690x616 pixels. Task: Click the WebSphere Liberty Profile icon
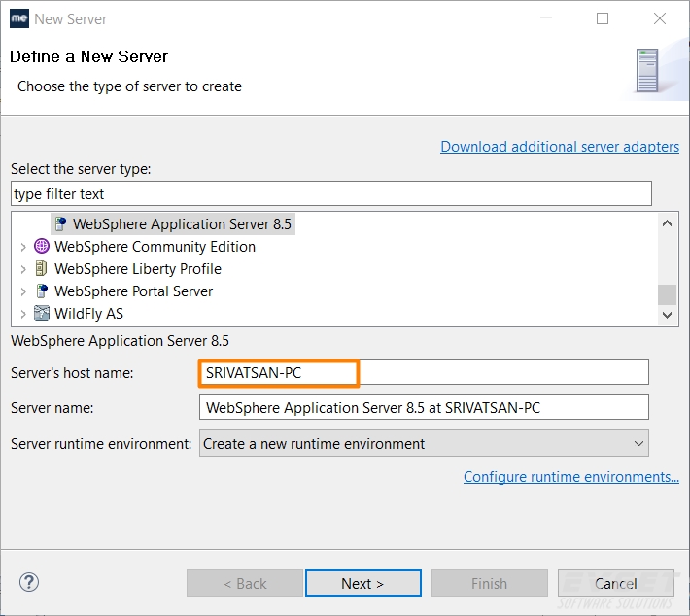point(42,268)
